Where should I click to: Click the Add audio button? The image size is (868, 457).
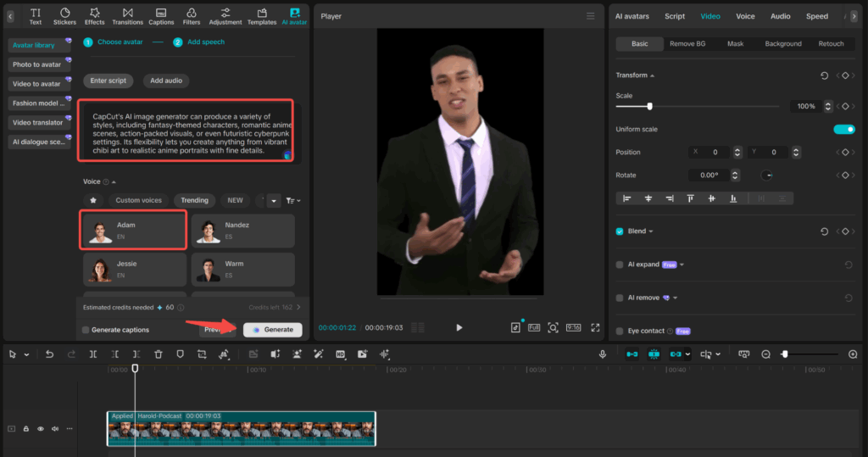(166, 81)
